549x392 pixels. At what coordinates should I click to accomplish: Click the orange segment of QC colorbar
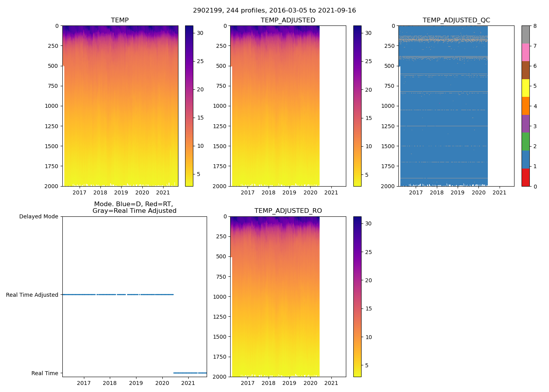[525, 106]
